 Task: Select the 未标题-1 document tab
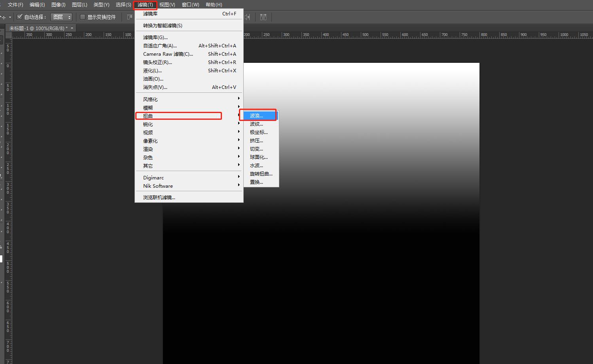click(38, 28)
